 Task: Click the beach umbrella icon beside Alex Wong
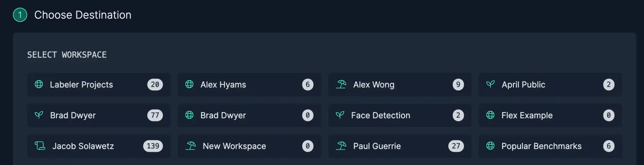(341, 84)
